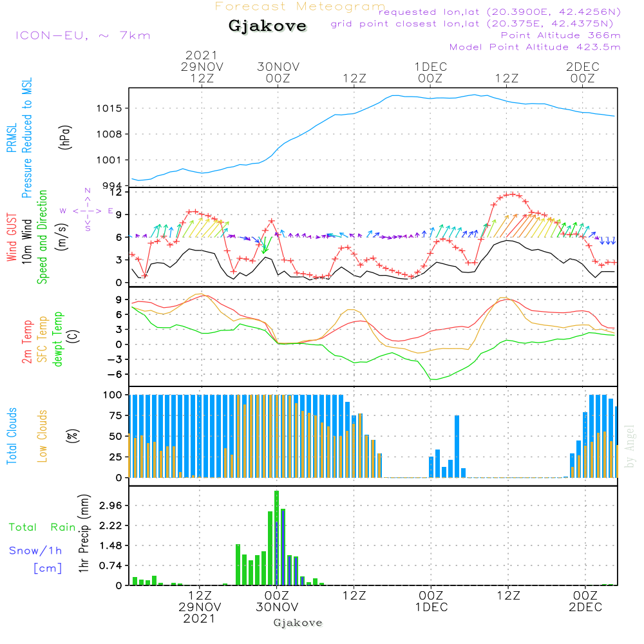Click the ICON-EU model resolution label
644x644 pixels.
tap(82, 35)
